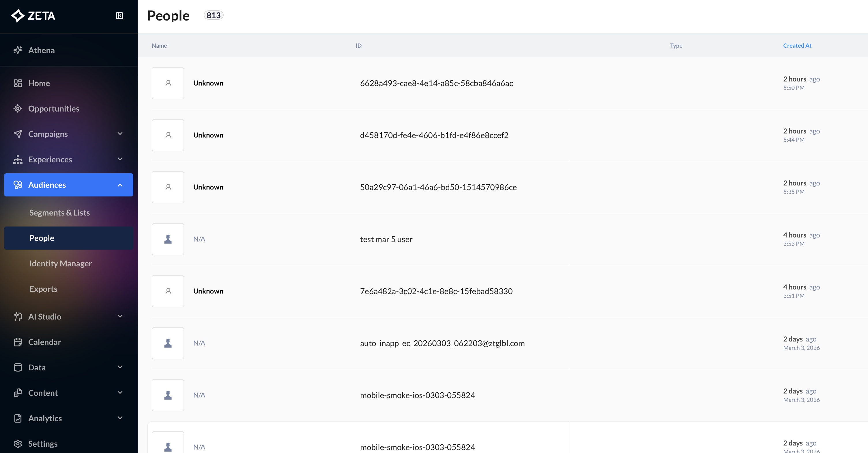
Task: Collapse the sidebar using panel icon
Action: [119, 16]
